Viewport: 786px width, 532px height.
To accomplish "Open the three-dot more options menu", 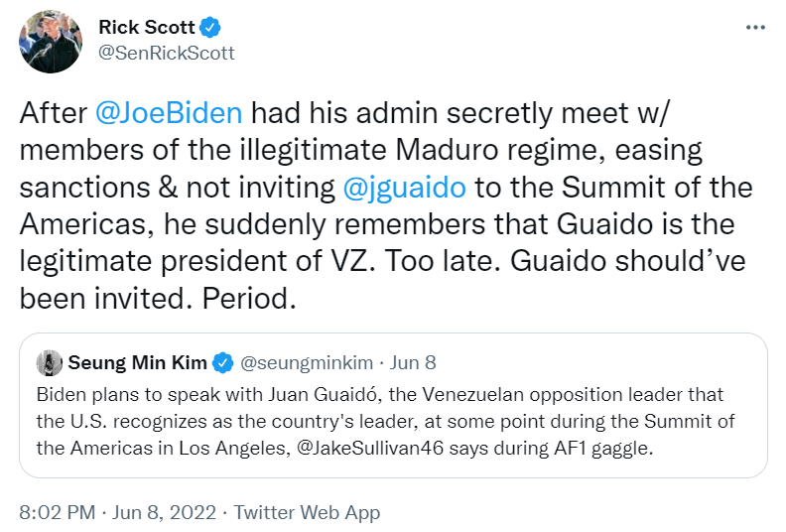I will [x=755, y=27].
